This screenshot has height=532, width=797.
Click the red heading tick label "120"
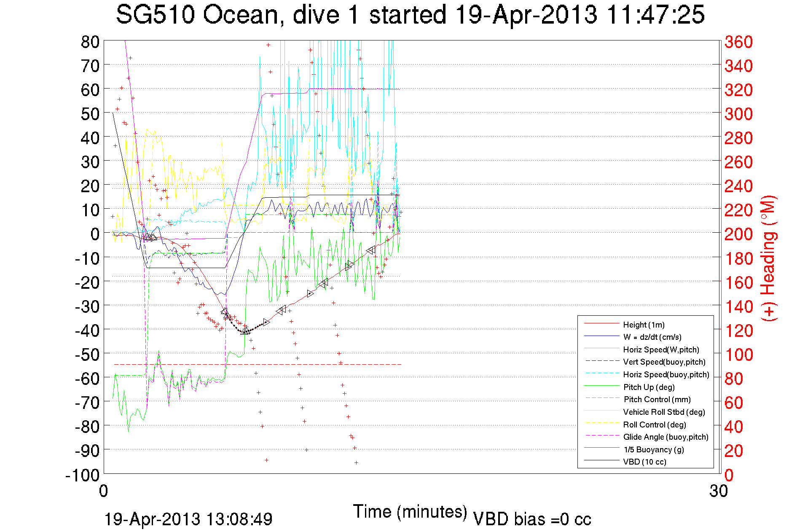coord(738,330)
